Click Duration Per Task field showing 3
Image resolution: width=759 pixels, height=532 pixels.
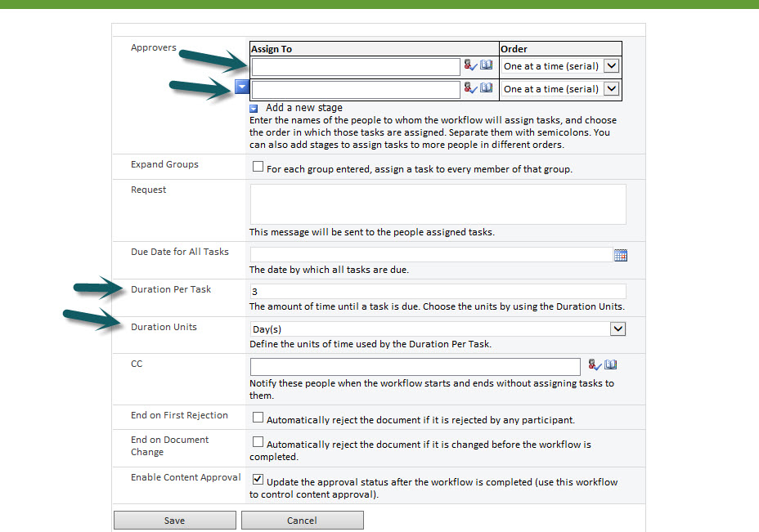pos(438,291)
